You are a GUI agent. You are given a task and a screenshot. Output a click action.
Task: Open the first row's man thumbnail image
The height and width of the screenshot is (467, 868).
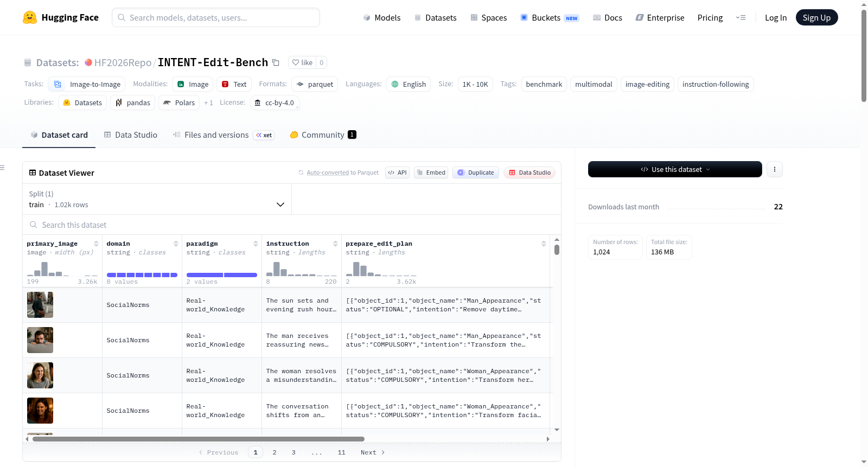click(x=40, y=305)
